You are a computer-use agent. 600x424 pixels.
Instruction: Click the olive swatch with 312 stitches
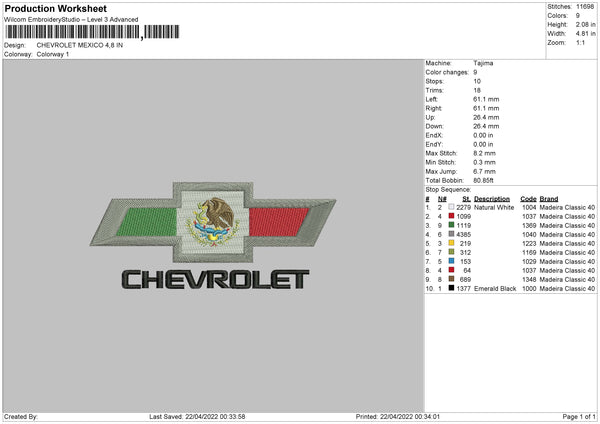[x=452, y=252]
